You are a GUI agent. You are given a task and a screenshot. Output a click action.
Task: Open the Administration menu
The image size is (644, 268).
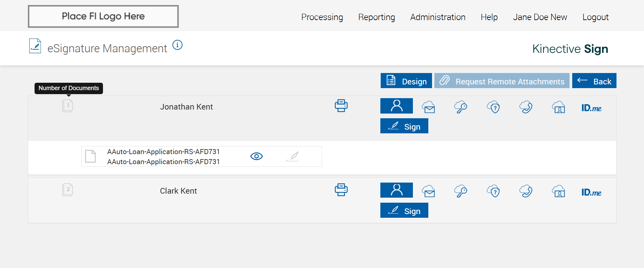[x=438, y=17]
